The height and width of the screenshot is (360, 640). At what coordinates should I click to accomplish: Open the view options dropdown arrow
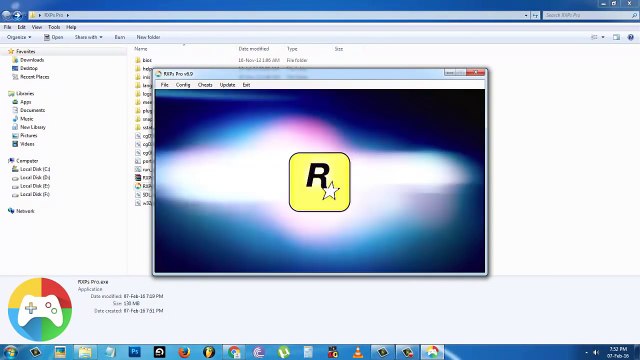[603, 37]
